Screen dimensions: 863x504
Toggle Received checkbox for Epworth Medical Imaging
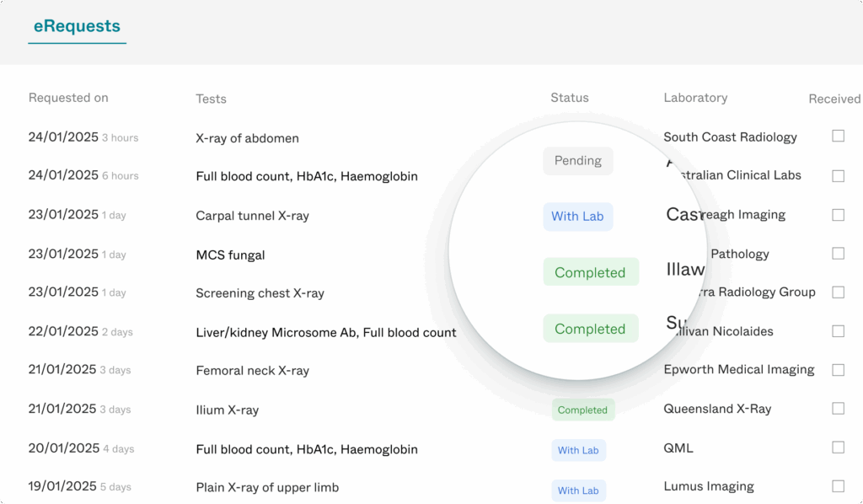click(x=838, y=370)
